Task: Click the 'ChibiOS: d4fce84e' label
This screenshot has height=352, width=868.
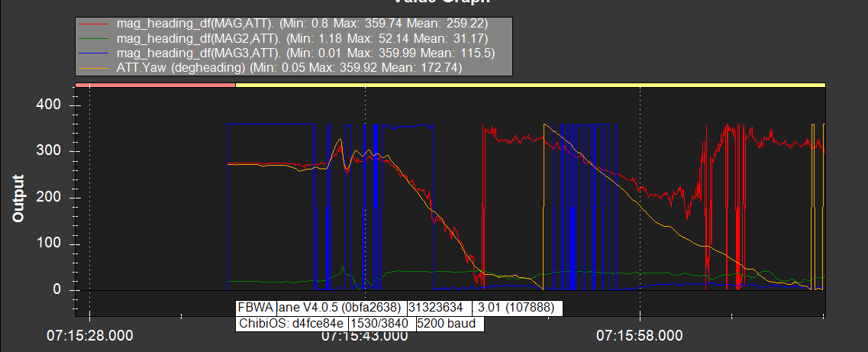Action: [x=292, y=323]
